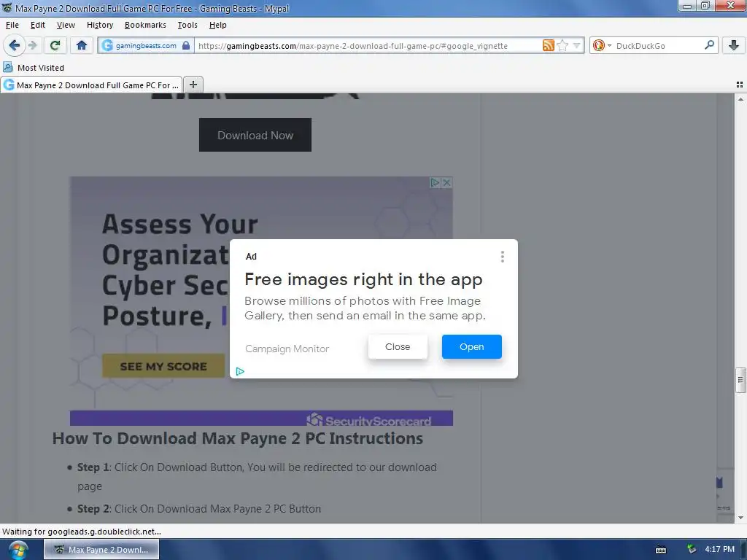Click the gamingbeasts.com site identity box
Viewport: 747px width, 560px height.
(145, 46)
